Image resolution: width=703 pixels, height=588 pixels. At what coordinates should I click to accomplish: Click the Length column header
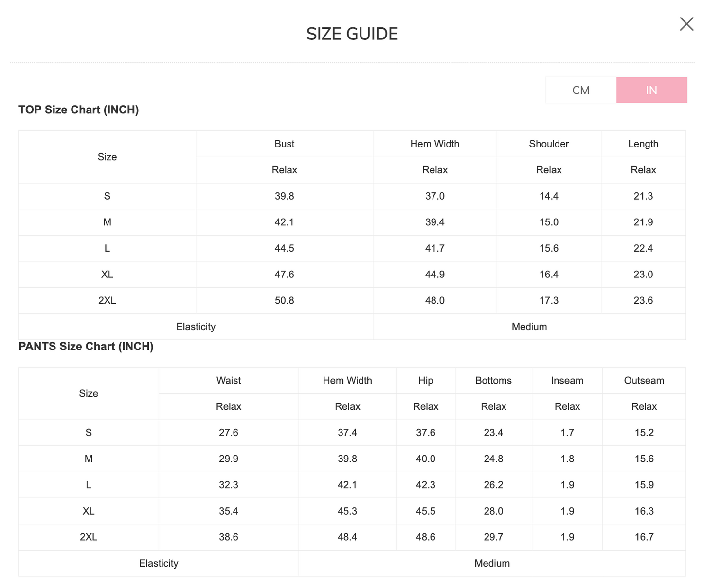pyautogui.click(x=643, y=144)
